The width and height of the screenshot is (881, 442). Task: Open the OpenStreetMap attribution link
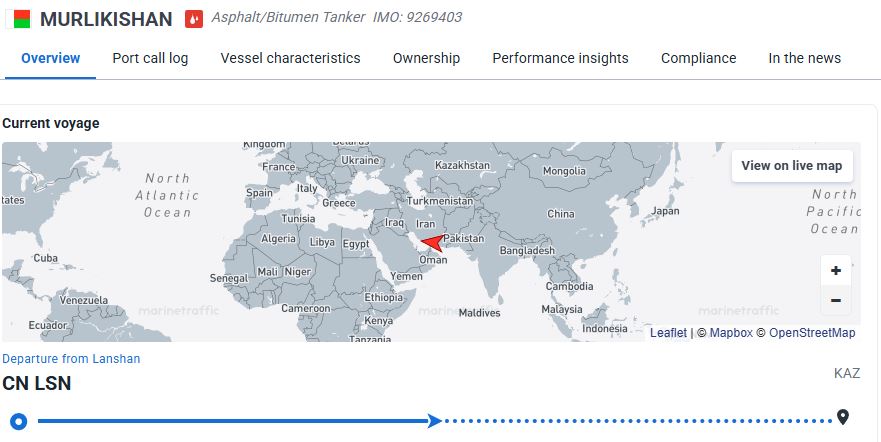(x=812, y=333)
